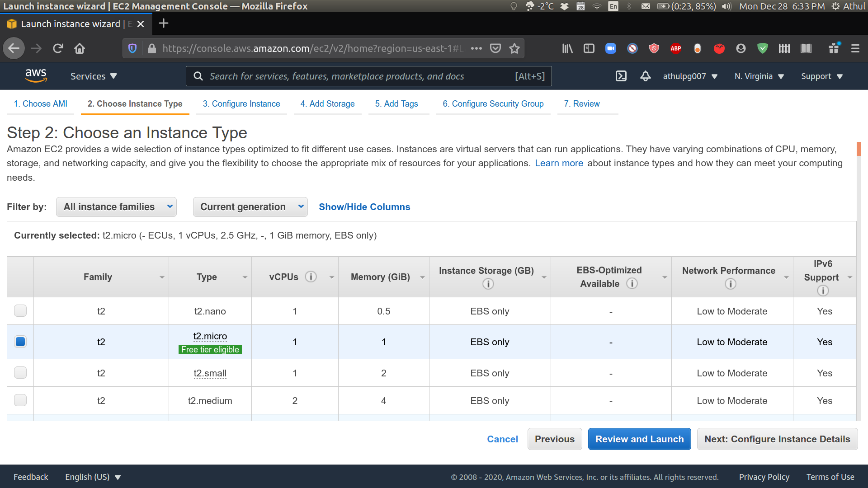Switch to the Add Storage tab
The width and height of the screenshot is (868, 488).
tap(327, 103)
